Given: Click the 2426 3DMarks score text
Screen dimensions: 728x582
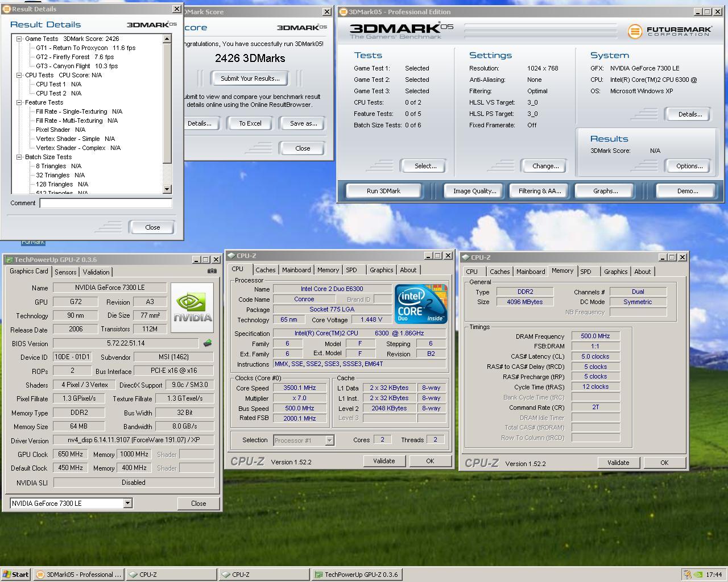Looking at the screenshot, I should 250,58.
